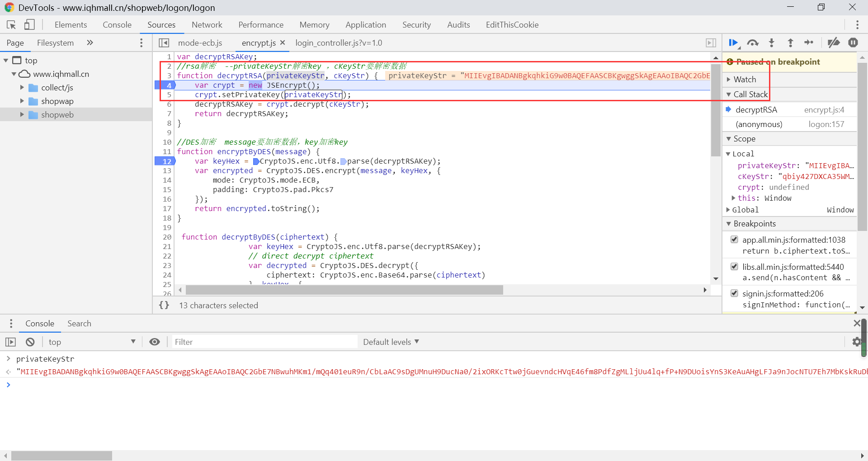
Task: Open the Application panel
Action: [x=366, y=25]
